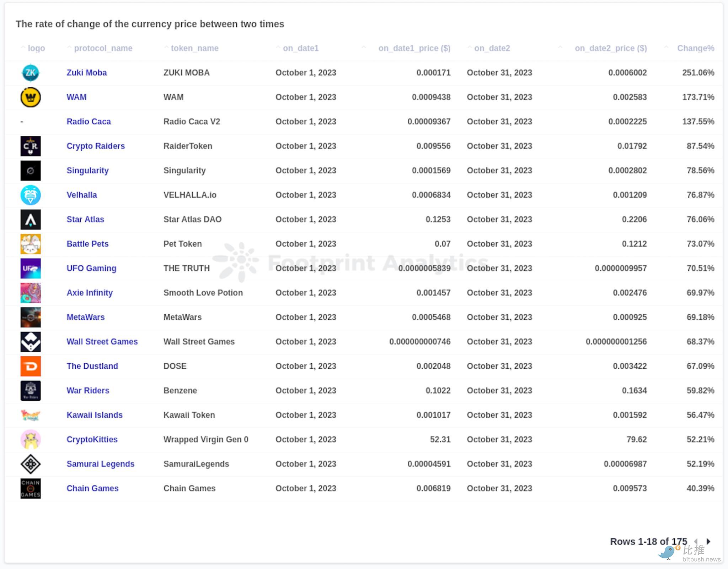Select the 0.000000000746 price cell
Image resolution: width=728 pixels, height=569 pixels.
420,342
